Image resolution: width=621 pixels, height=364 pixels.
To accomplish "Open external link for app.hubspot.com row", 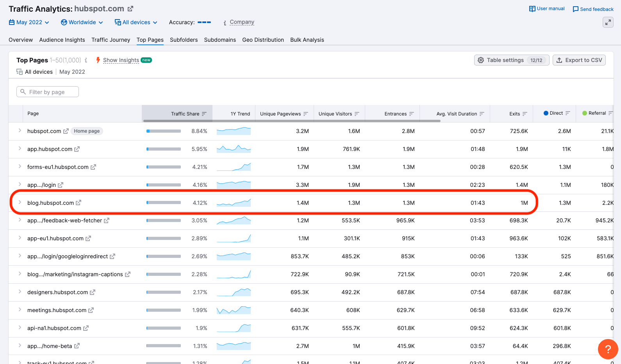I will tap(77, 149).
